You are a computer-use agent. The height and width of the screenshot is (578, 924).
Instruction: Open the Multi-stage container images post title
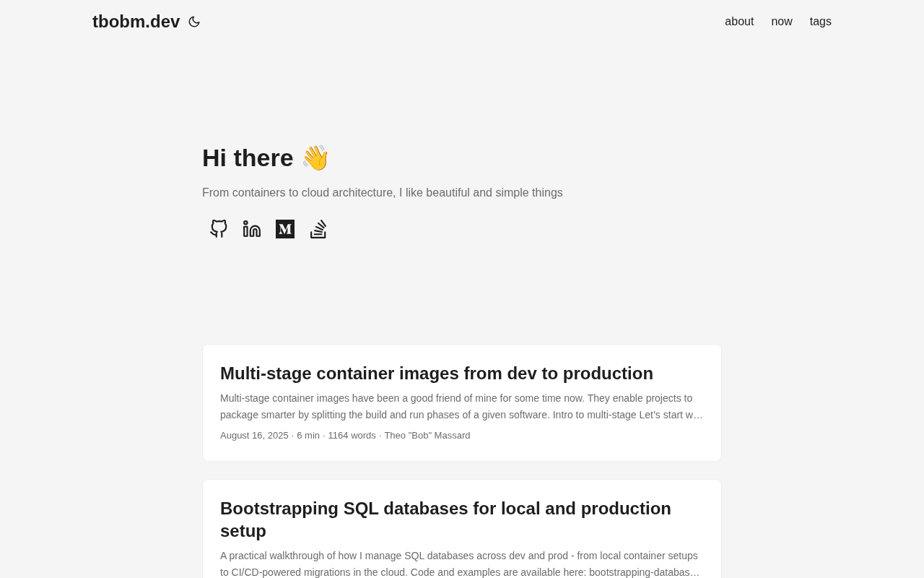(437, 374)
